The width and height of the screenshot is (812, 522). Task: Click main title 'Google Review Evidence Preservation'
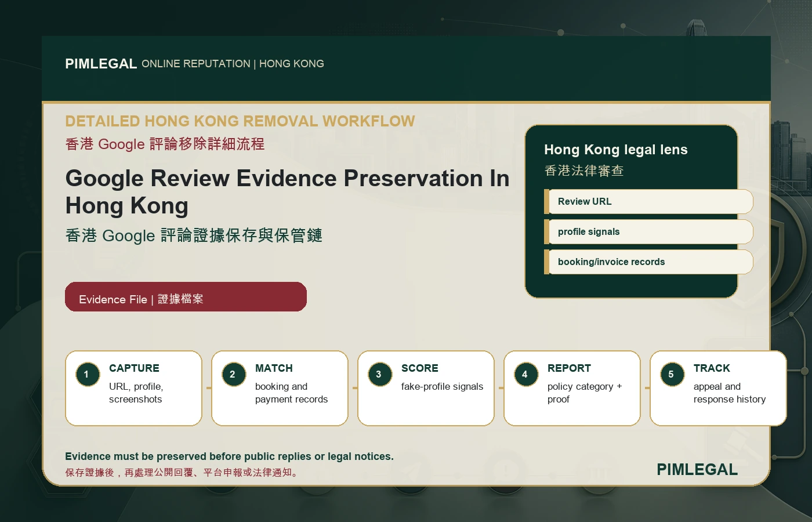[x=287, y=192]
